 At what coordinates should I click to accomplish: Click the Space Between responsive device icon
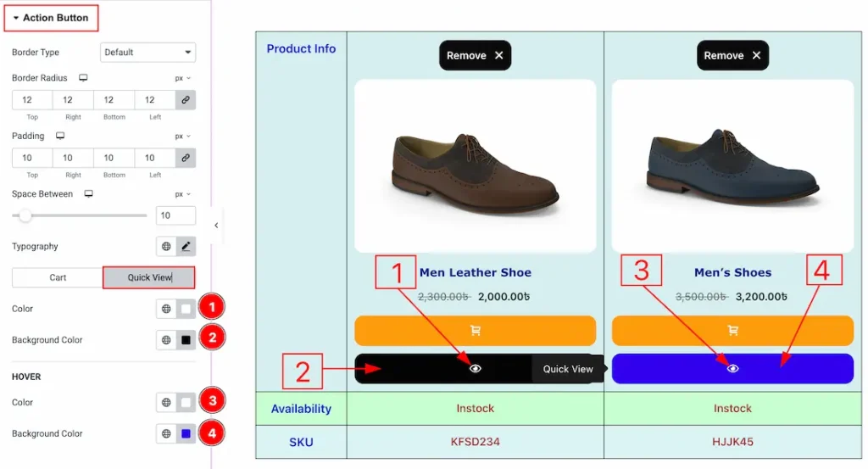(x=88, y=194)
